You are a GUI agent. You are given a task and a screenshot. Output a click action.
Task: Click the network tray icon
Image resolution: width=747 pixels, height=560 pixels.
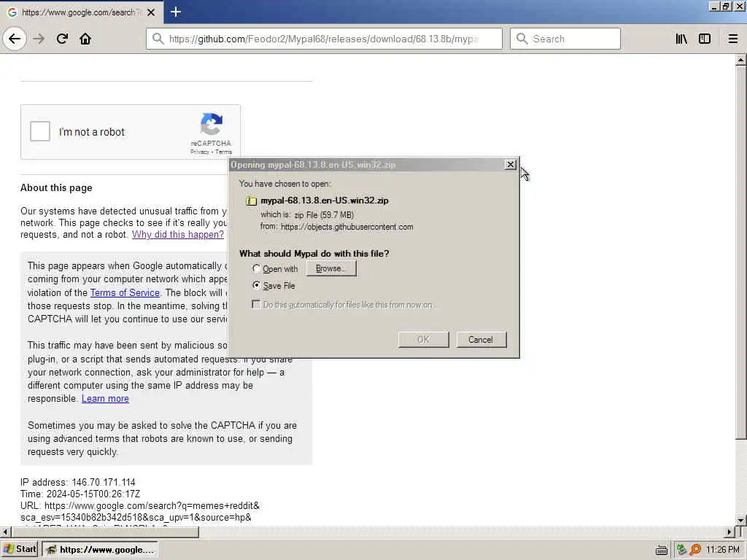tap(682, 550)
